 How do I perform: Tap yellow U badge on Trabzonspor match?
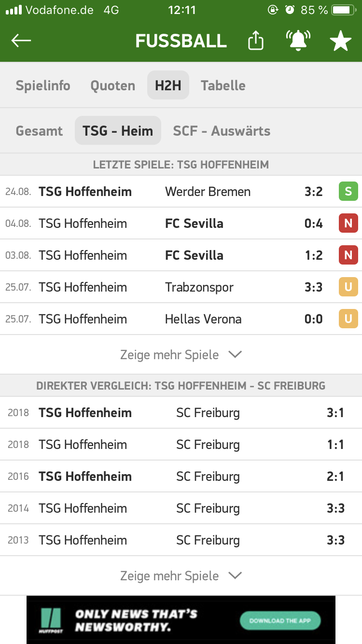(x=348, y=287)
